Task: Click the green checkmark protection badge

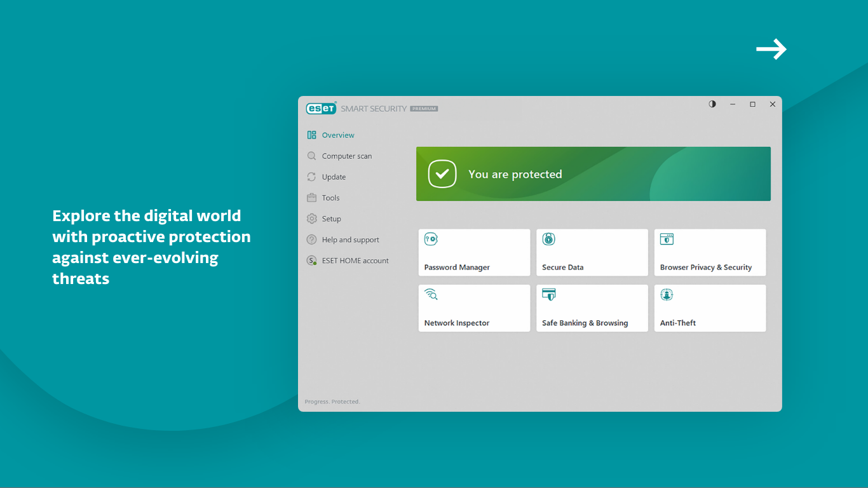Action: pos(442,173)
